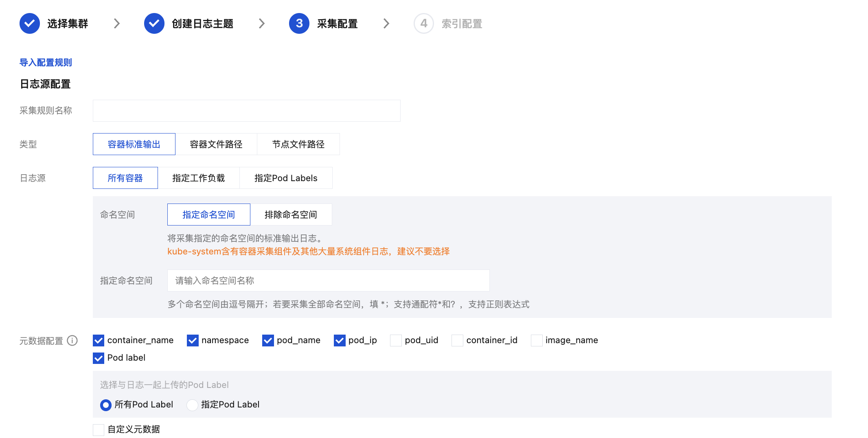Click the chevron arrow after 创建日志主题

coord(262,24)
